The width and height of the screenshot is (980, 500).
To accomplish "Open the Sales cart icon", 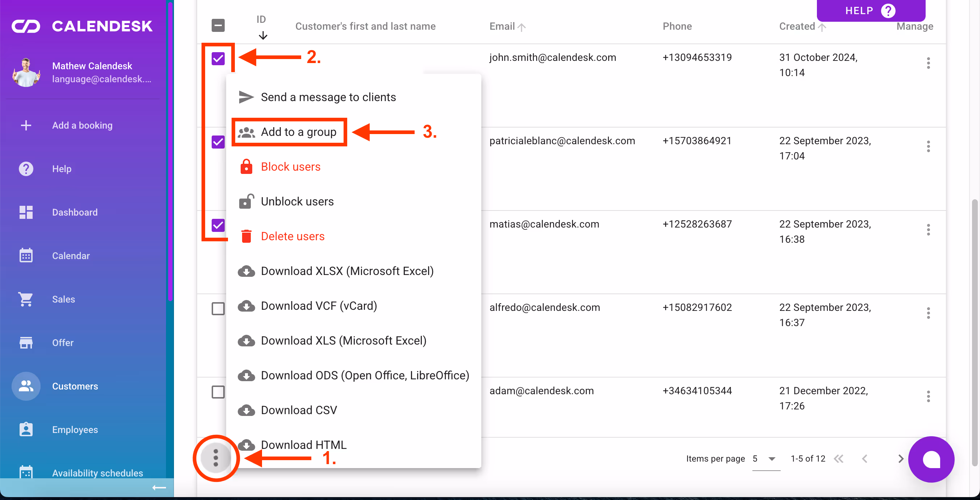I will click(26, 299).
